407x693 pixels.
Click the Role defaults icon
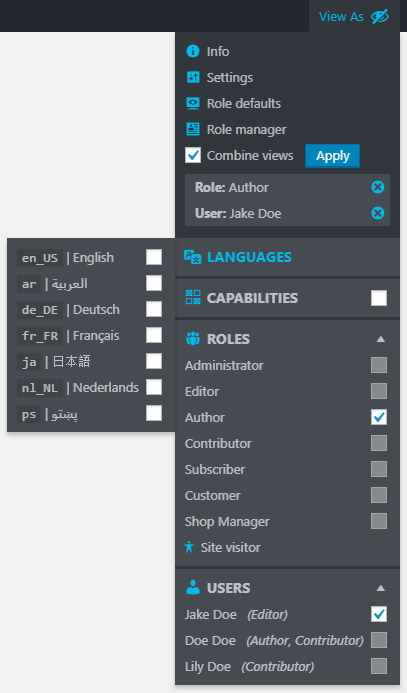(x=193, y=103)
